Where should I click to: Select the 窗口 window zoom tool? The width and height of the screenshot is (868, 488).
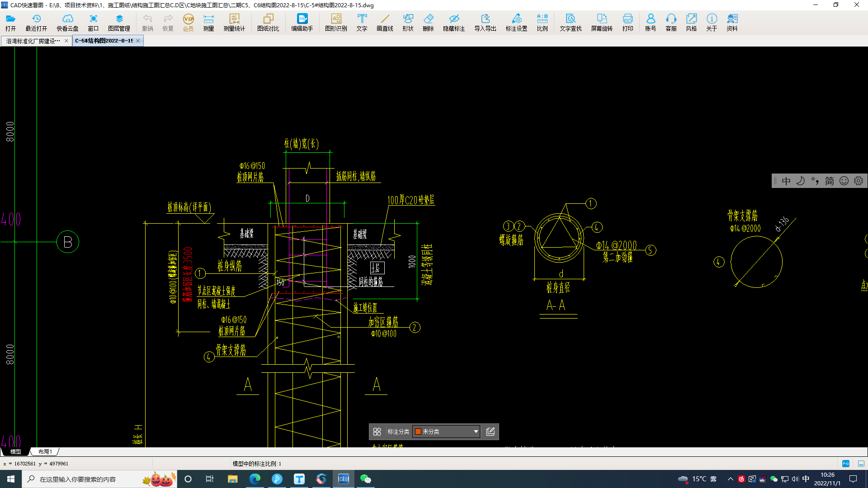[93, 22]
